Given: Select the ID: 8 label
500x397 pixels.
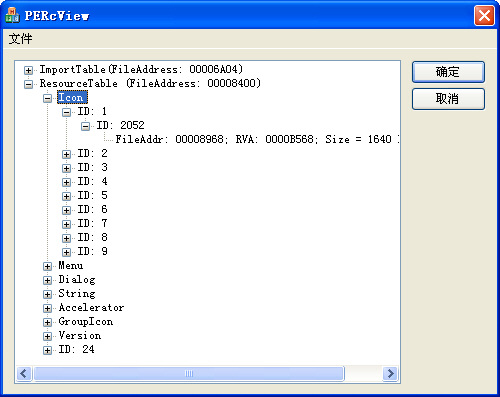Looking at the screenshot, I should pyautogui.click(x=92, y=237).
